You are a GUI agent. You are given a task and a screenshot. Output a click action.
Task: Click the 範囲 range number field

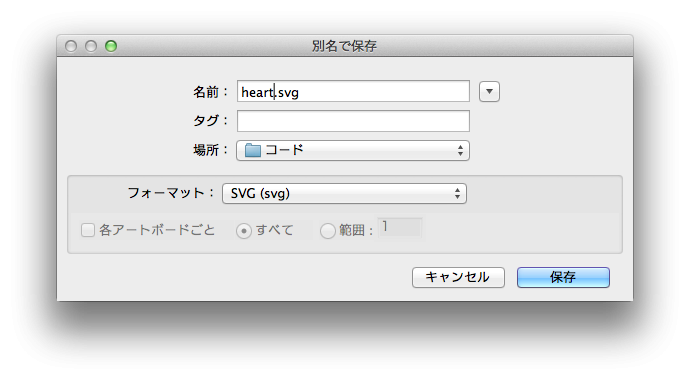coord(400,227)
